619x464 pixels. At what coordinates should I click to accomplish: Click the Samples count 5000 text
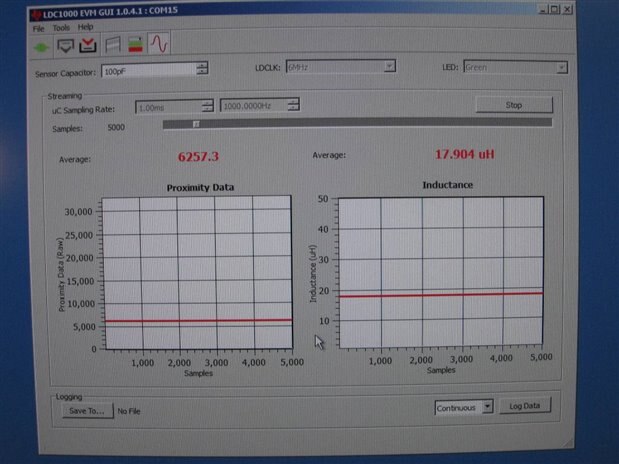click(x=116, y=127)
